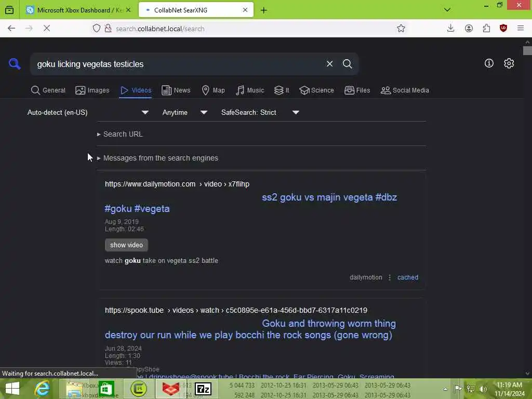Screen dimensions: 532x399
Task: Open the Files category
Action: [357, 90]
